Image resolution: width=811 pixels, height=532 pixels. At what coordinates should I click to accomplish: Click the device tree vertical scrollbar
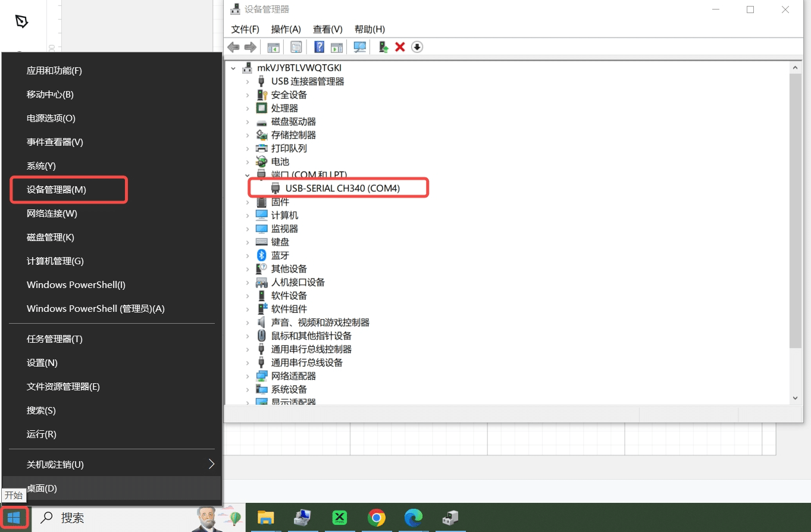click(x=795, y=208)
